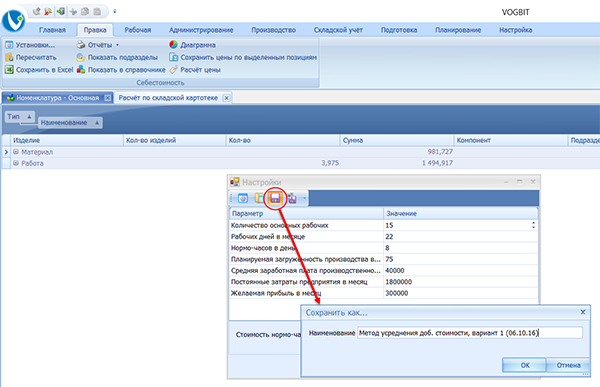The height and width of the screenshot is (387, 600).
Task: Expand the Материал group row
Action: click(16, 152)
